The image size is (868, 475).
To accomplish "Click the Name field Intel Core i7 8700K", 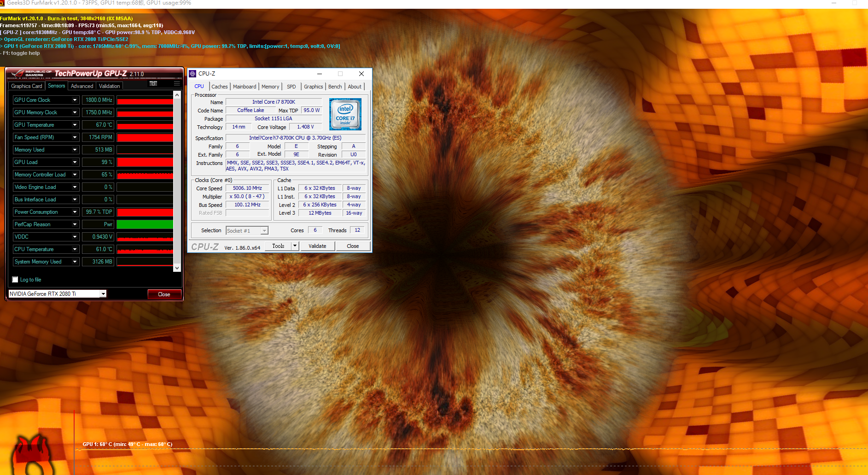I will point(274,102).
